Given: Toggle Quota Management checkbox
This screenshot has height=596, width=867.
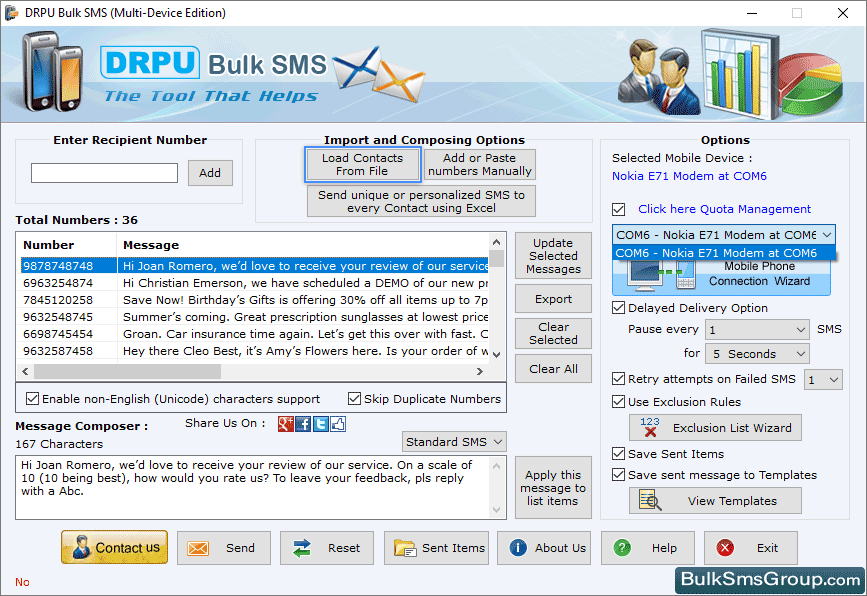Looking at the screenshot, I should pyautogui.click(x=619, y=210).
